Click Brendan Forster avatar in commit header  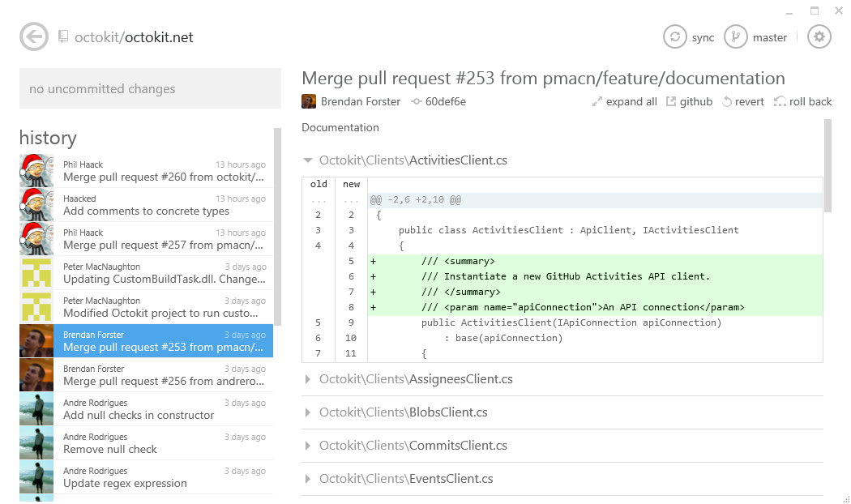pos(309,101)
